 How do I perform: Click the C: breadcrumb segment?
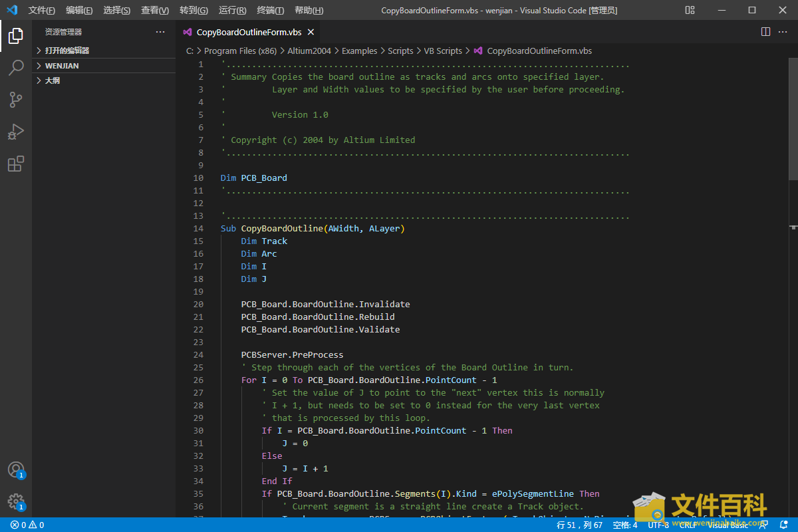pyautogui.click(x=190, y=51)
